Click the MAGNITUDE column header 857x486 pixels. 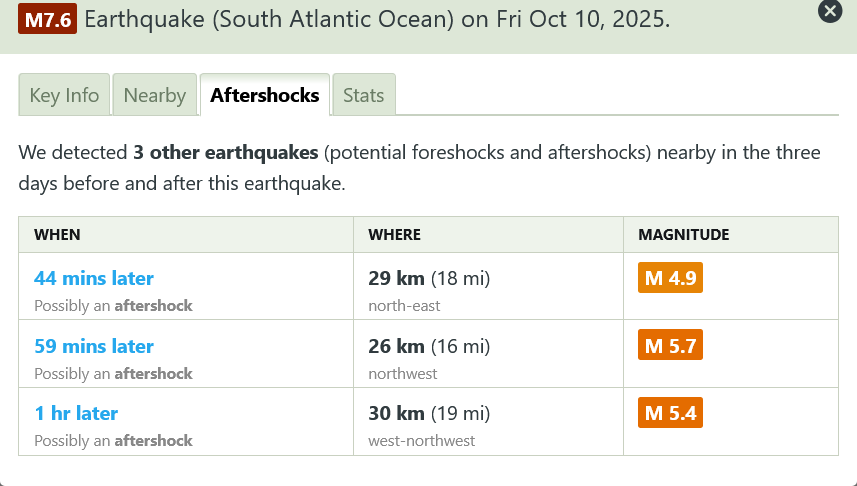684,235
